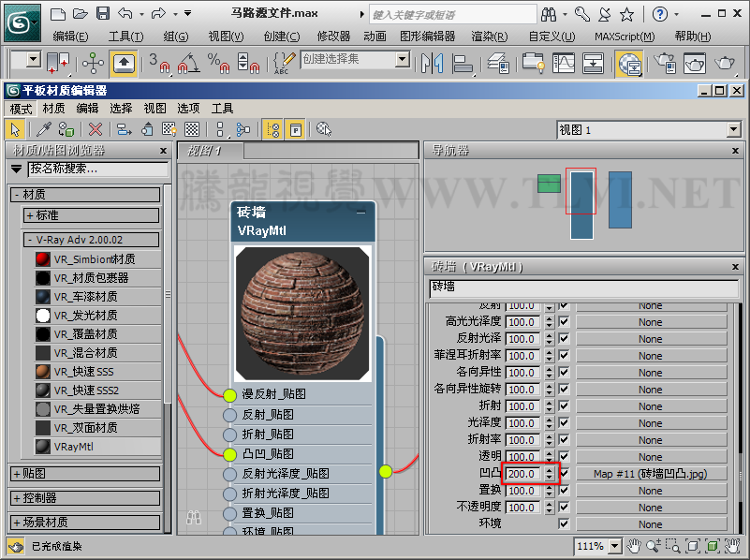Uncheck the 置换 displacement map checkbox
This screenshot has width=750, height=560.
(564, 491)
